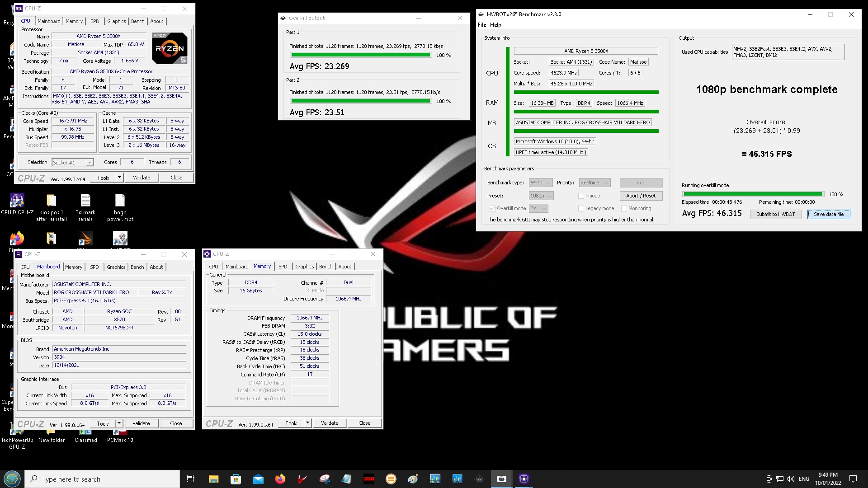Open the volume control in system tray
Image resolution: width=868 pixels, height=488 pixels.
[x=791, y=479]
